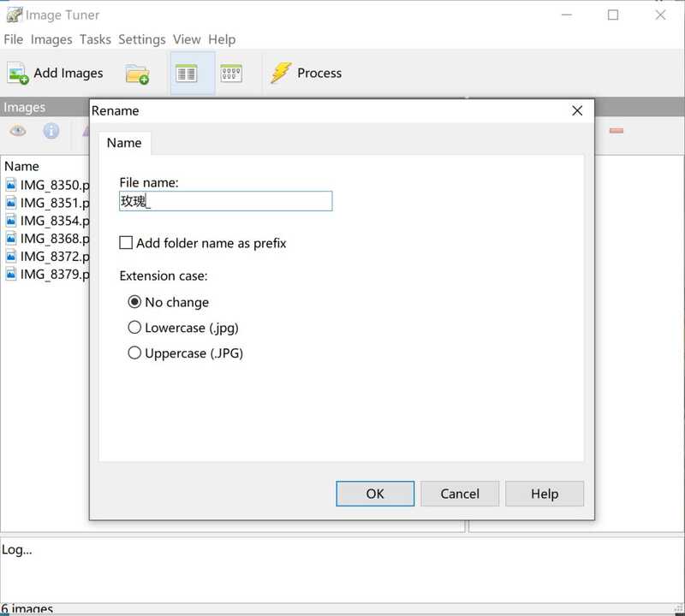
Task: Click the blue image info icon
Action: point(51,131)
